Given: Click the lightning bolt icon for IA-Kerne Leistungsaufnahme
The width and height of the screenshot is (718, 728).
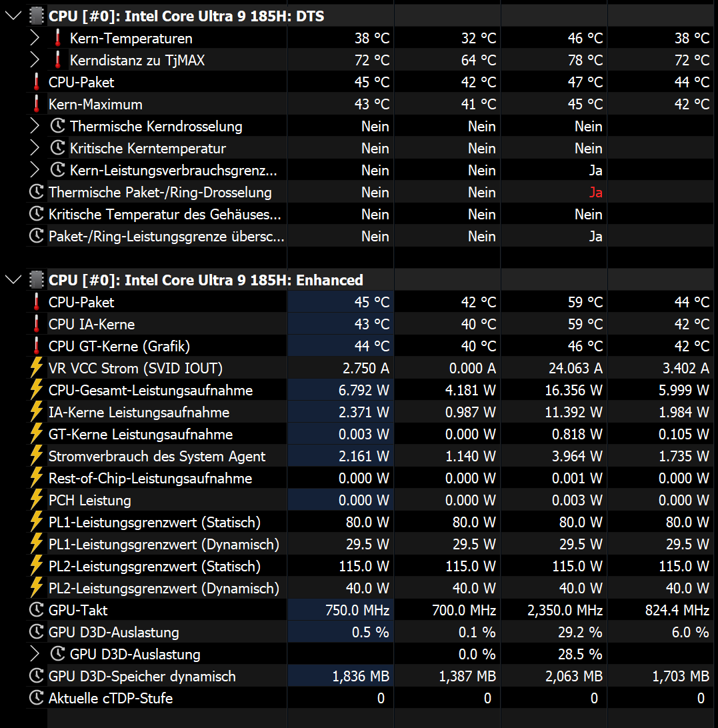Looking at the screenshot, I should [36, 412].
